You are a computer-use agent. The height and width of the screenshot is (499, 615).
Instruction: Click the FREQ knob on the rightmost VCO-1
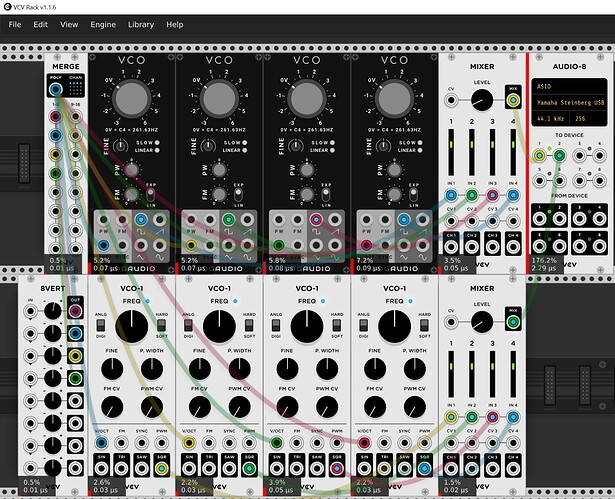(x=394, y=326)
